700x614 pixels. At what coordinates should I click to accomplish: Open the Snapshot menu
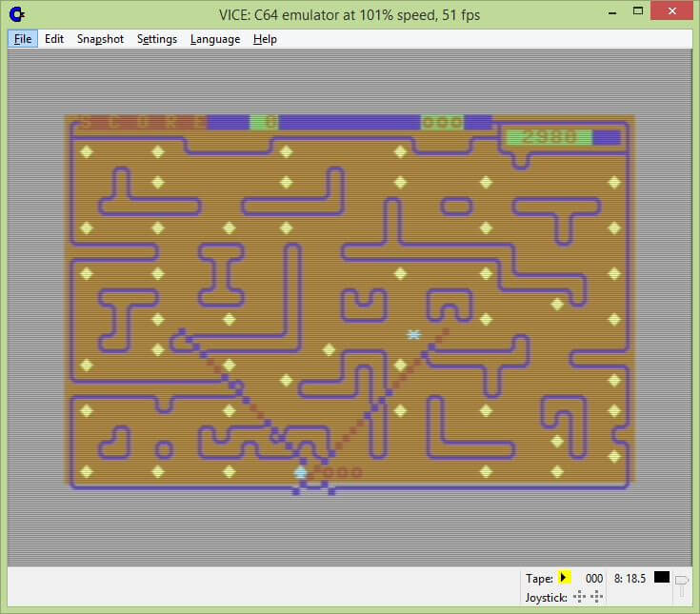[x=100, y=39]
